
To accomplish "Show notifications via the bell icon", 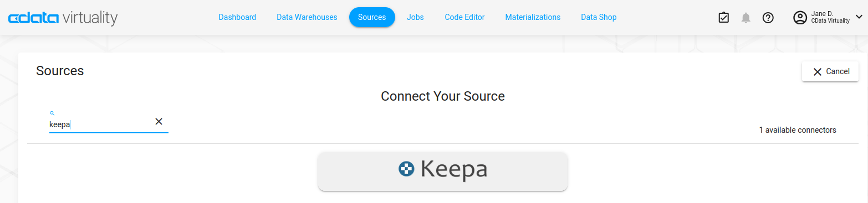I will [x=746, y=18].
